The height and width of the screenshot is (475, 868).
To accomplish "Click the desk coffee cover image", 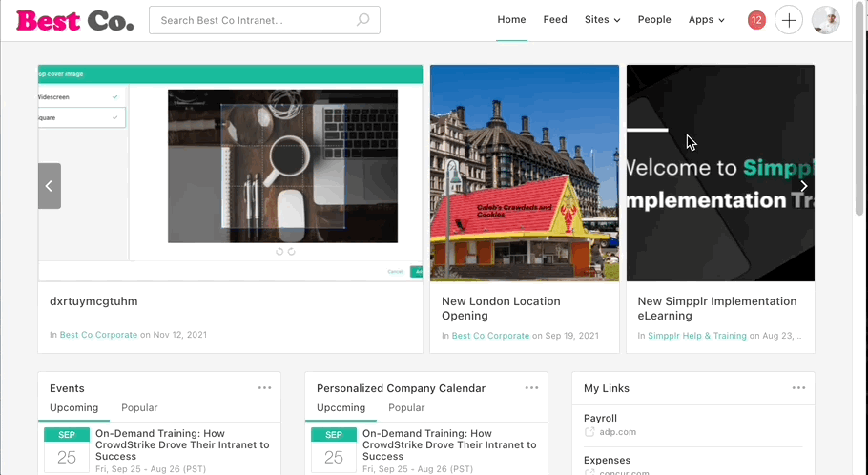I will click(x=230, y=173).
